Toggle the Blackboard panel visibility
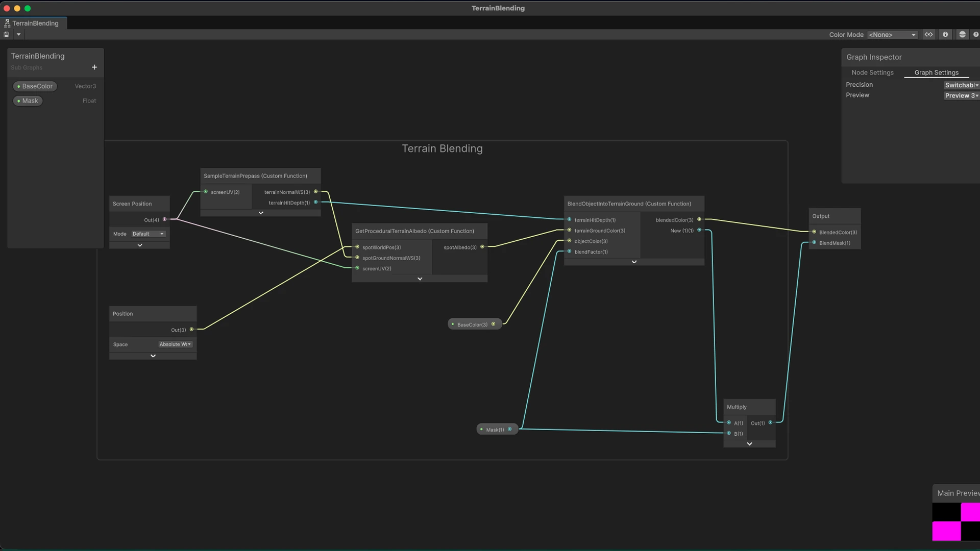980x551 pixels. pos(928,35)
